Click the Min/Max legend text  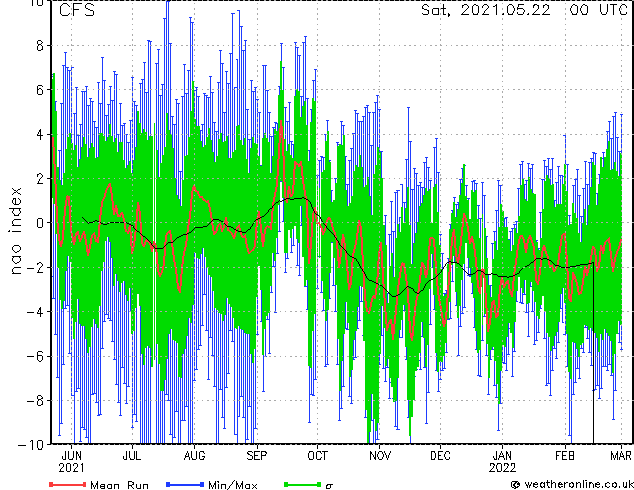coord(233,485)
